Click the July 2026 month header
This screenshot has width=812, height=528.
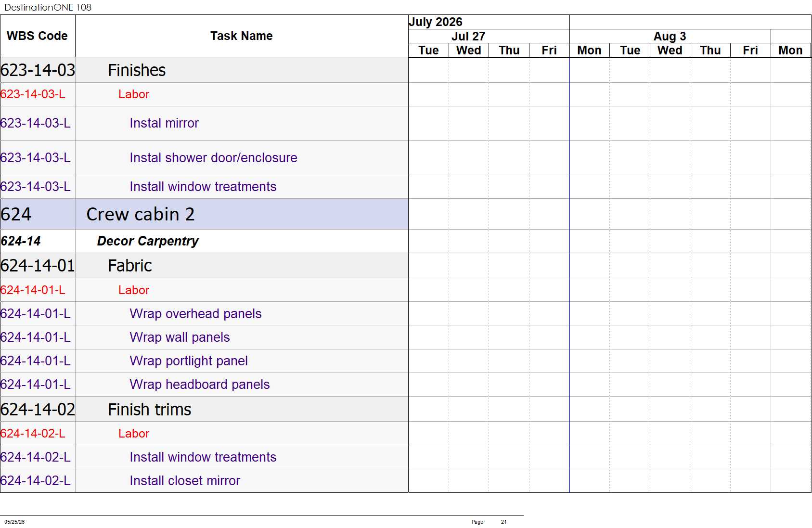[436, 22]
